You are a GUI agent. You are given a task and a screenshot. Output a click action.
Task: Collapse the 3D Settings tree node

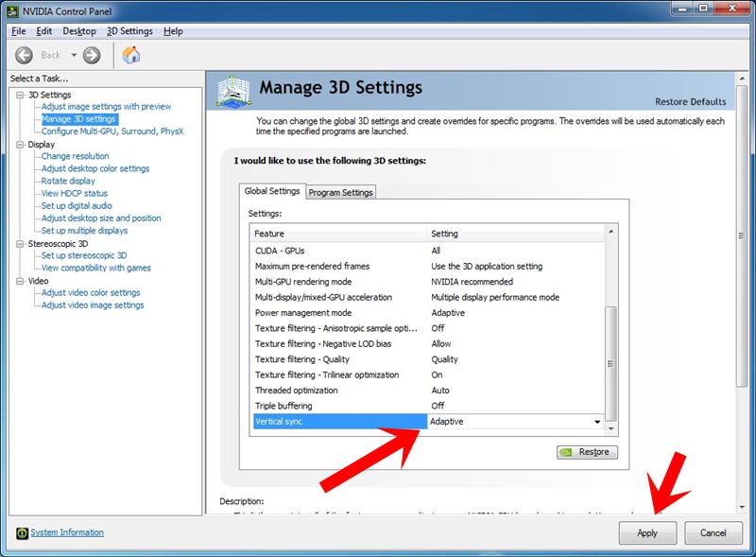[20, 95]
